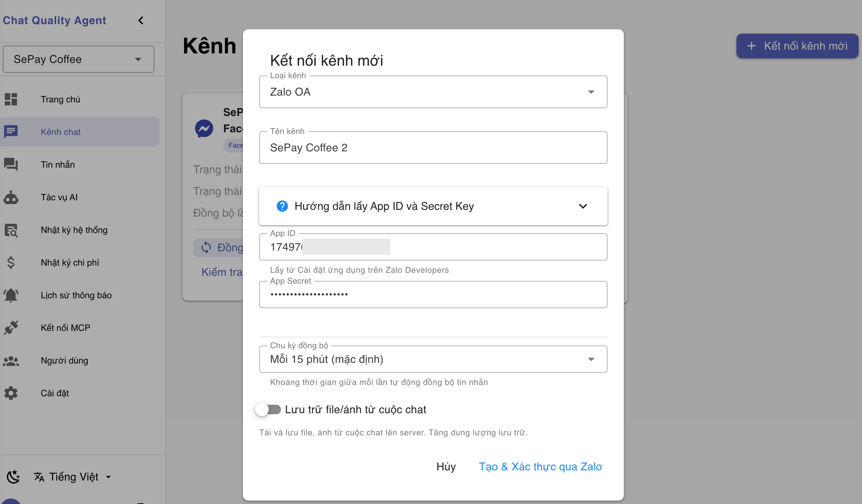Open Lịch sử thông báo bell icon
The width and height of the screenshot is (862, 504).
[11, 295]
